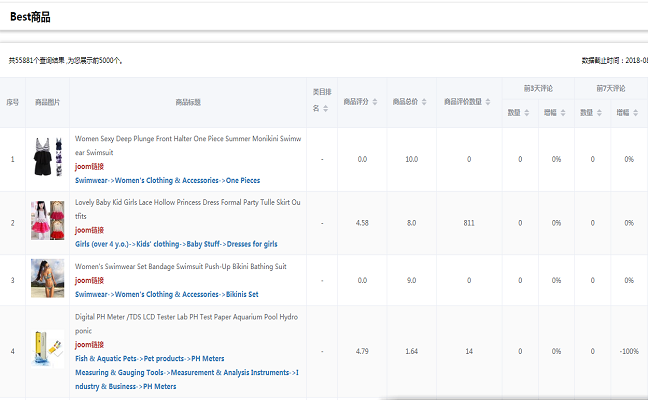This screenshot has width=648, height=400.
Task: Open the girls tulle dress thumbnail in row 2
Action: coord(48,220)
